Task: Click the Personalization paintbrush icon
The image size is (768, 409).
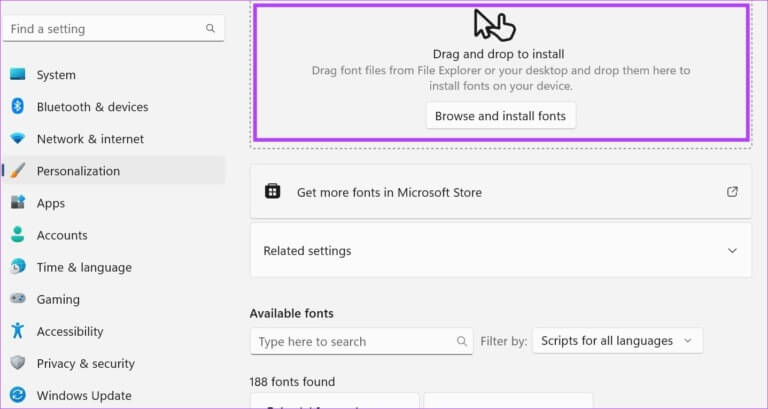Action: click(x=18, y=170)
